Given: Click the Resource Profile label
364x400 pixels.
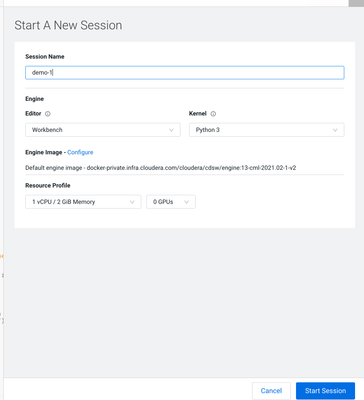Looking at the screenshot, I should [x=48, y=185].
